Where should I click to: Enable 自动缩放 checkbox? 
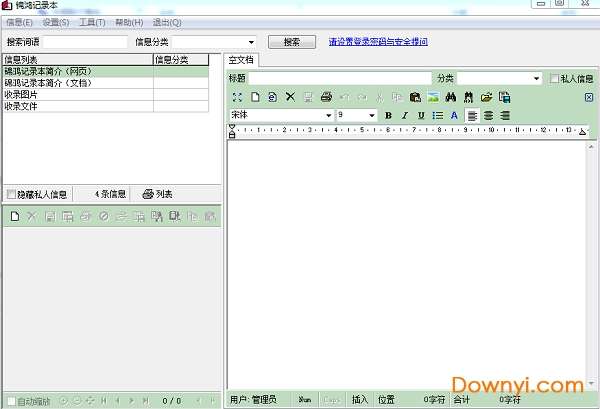[x=11, y=401]
